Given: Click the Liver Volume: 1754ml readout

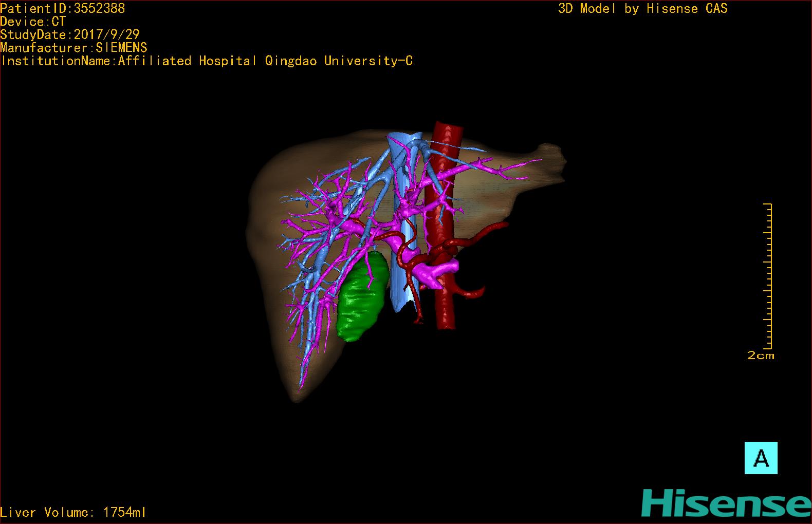Looking at the screenshot, I should (73, 512).
